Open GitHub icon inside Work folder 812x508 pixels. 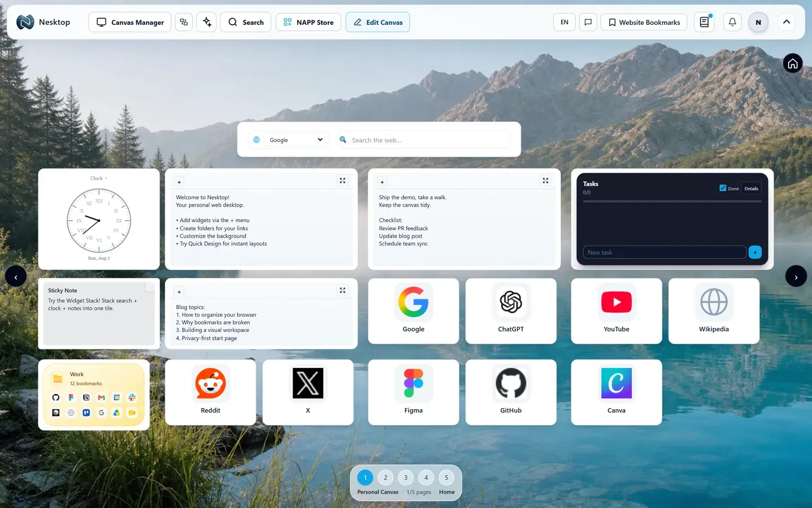click(x=56, y=397)
